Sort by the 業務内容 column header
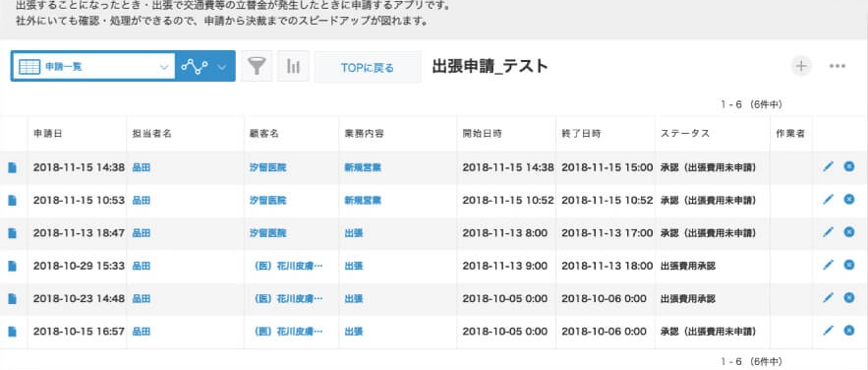The image size is (868, 370). pos(365,134)
